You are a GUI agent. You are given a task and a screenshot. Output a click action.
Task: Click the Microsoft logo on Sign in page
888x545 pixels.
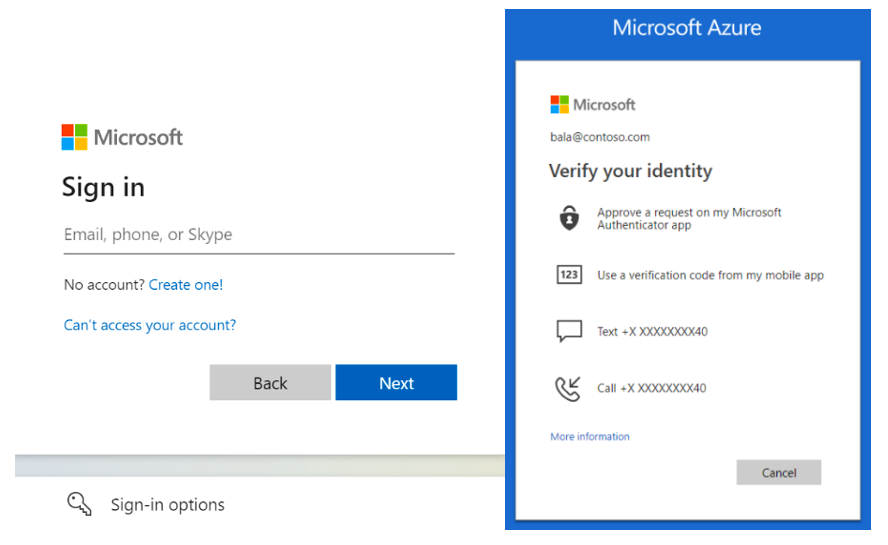coord(122,137)
